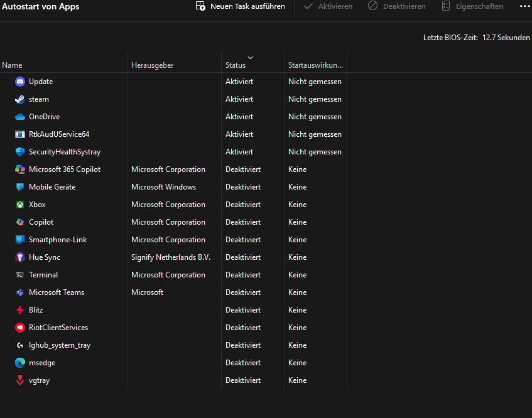Click the Signify Netherlands B.V. publisher cell
Viewport: 532px width, 418px height.
(171, 257)
